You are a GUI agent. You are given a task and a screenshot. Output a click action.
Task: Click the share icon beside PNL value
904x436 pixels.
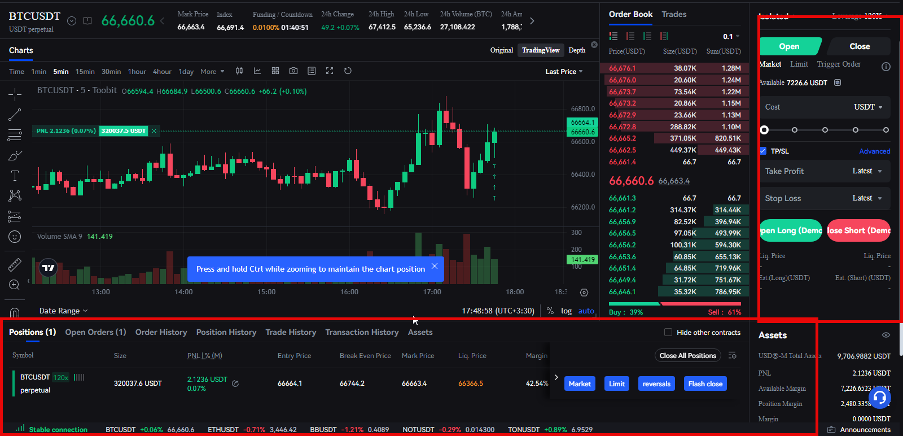235,382
